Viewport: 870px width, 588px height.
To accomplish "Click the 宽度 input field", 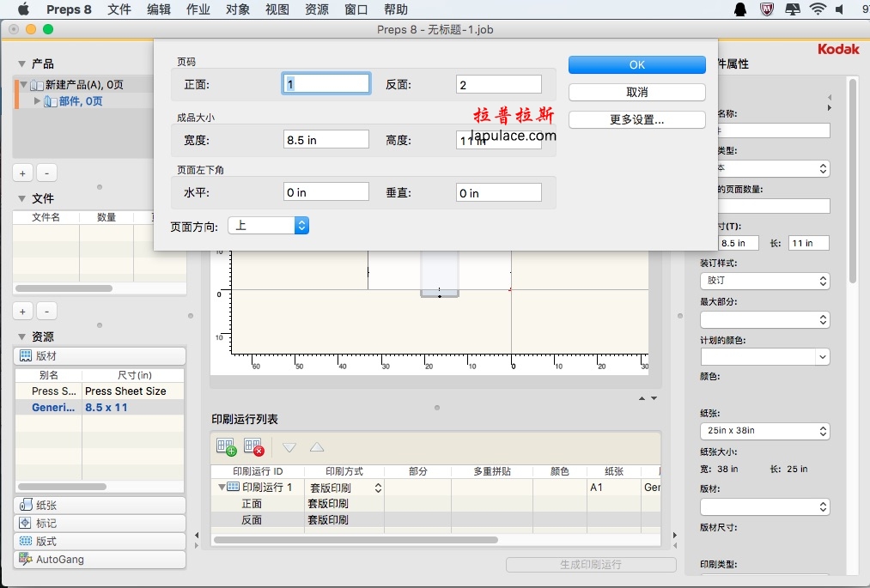I will pos(326,140).
